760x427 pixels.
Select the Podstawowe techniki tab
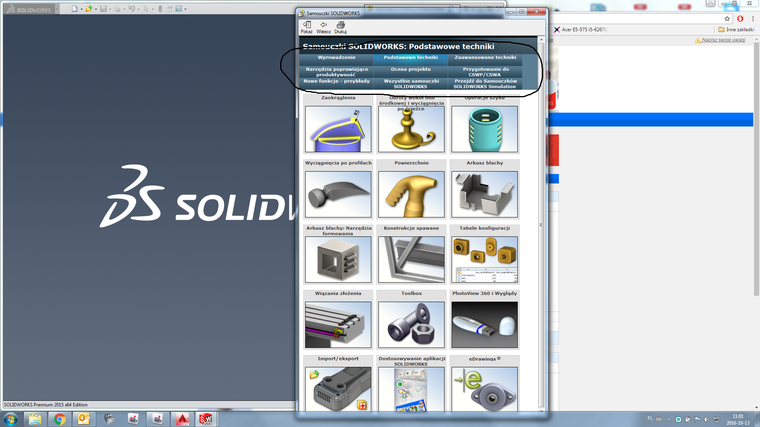411,58
